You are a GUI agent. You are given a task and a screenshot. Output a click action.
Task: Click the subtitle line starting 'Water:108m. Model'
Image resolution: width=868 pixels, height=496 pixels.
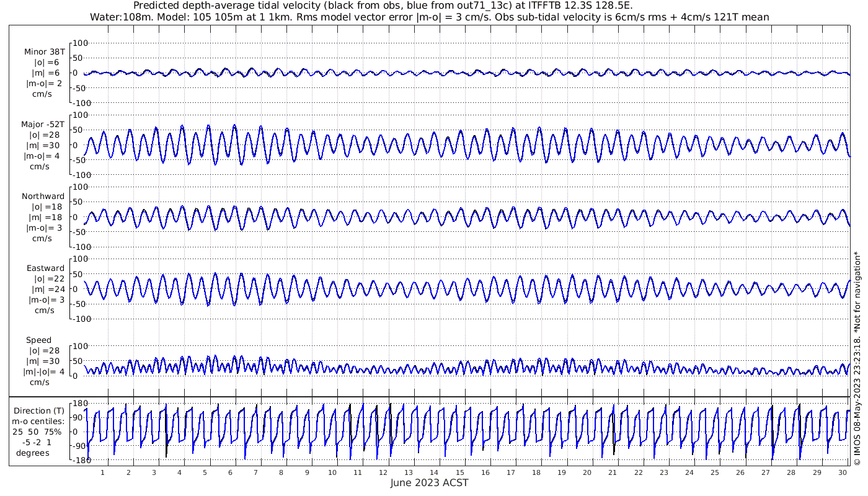point(430,17)
